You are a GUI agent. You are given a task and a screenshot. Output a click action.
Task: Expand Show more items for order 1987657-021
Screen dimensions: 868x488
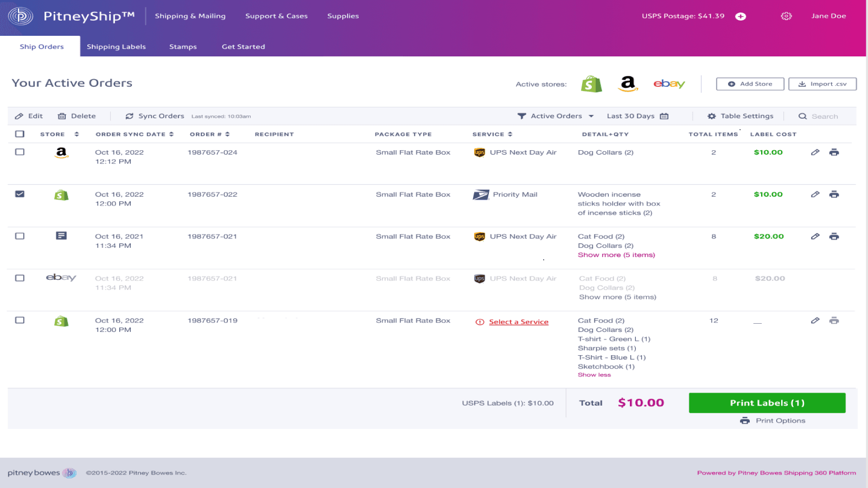tap(616, 254)
